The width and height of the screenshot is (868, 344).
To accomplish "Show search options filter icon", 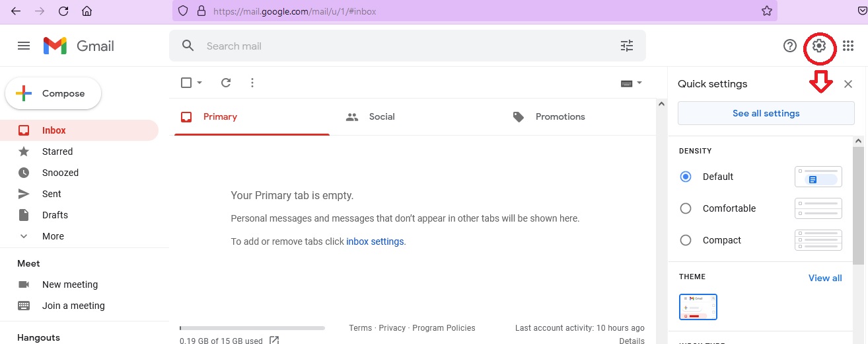I will (x=627, y=46).
